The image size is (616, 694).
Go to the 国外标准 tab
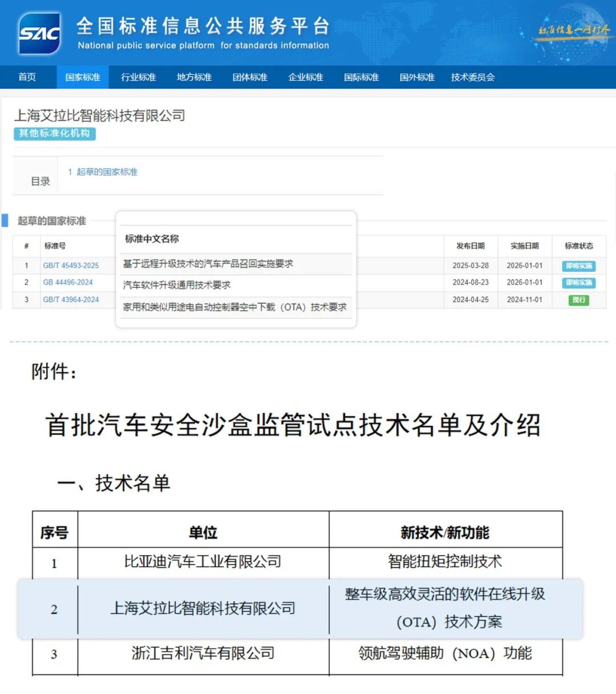(x=417, y=77)
